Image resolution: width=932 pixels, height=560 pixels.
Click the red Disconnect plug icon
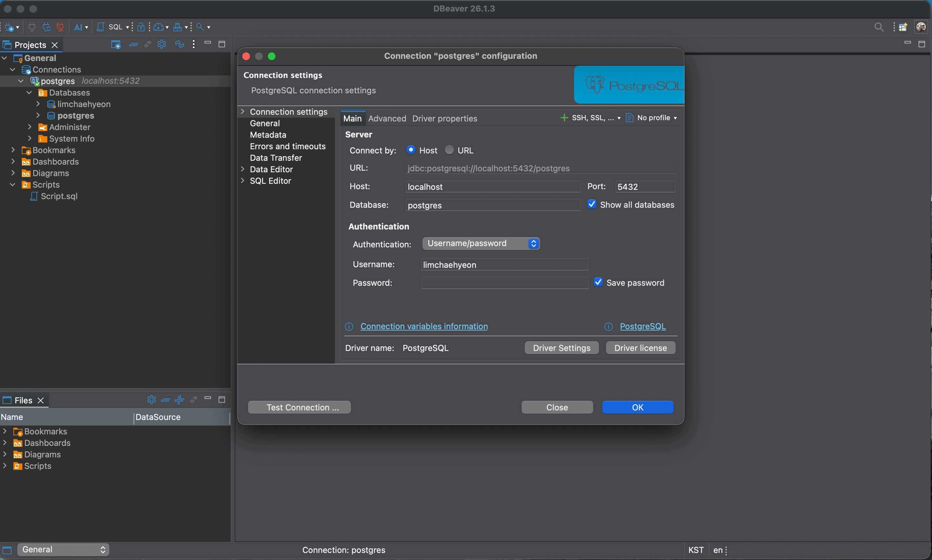(60, 27)
